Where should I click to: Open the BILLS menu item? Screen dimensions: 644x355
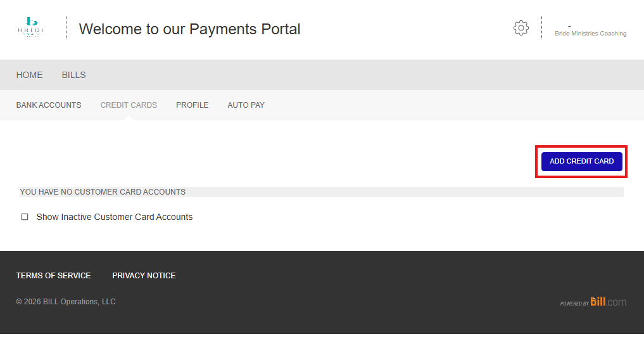(73, 75)
